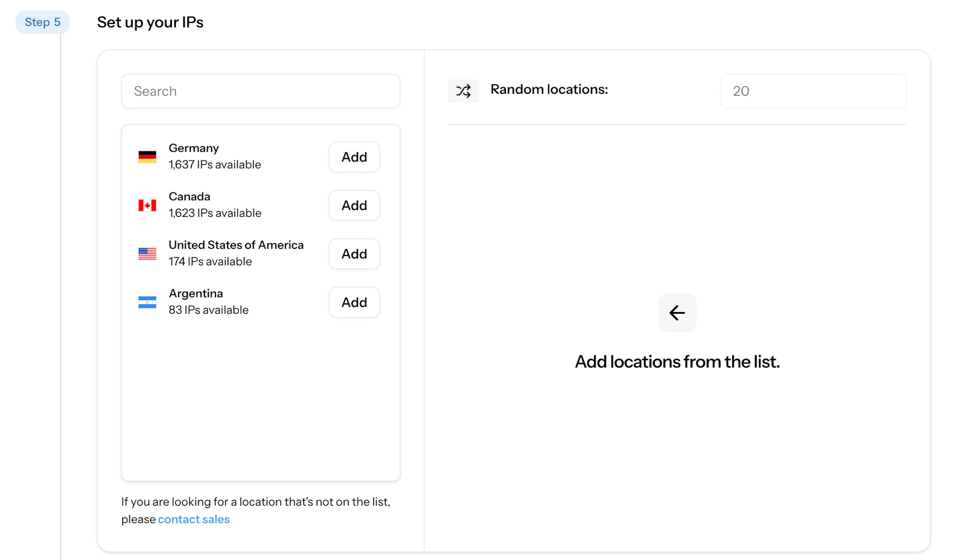Click the Random locations number field
Viewport: 958px width, 560px height.
point(813,91)
